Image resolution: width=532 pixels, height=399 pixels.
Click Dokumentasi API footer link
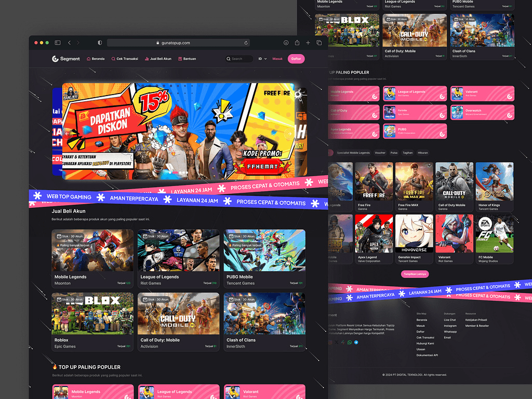click(427, 355)
